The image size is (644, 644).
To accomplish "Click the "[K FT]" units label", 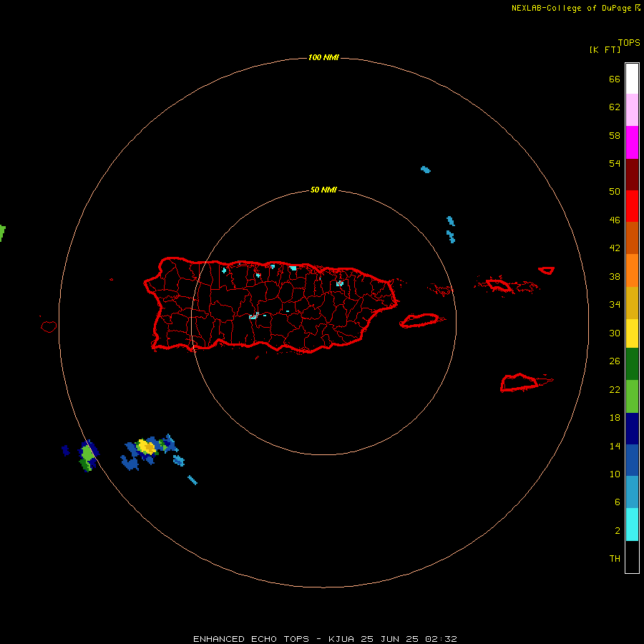I will pyautogui.click(x=605, y=49).
